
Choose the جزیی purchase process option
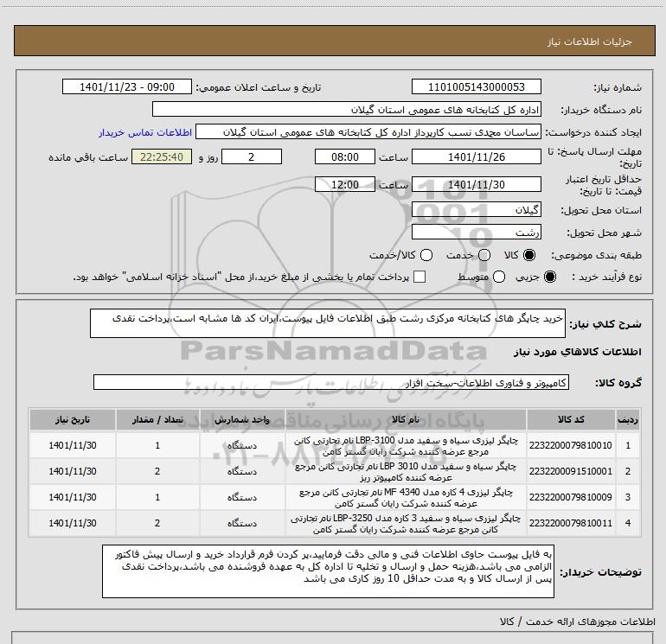point(549,277)
